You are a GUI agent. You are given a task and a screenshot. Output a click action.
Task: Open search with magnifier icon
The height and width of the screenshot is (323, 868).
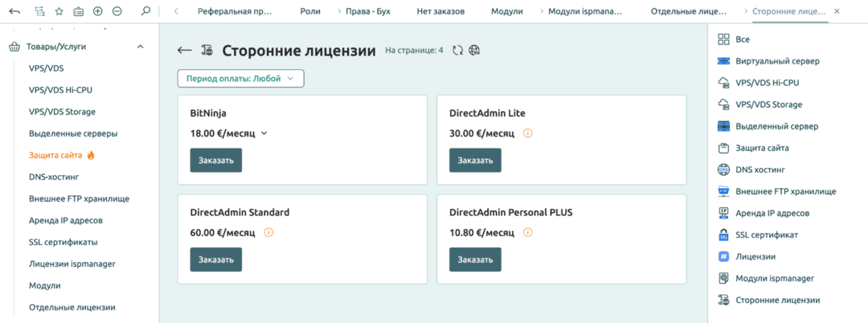pyautogui.click(x=145, y=11)
